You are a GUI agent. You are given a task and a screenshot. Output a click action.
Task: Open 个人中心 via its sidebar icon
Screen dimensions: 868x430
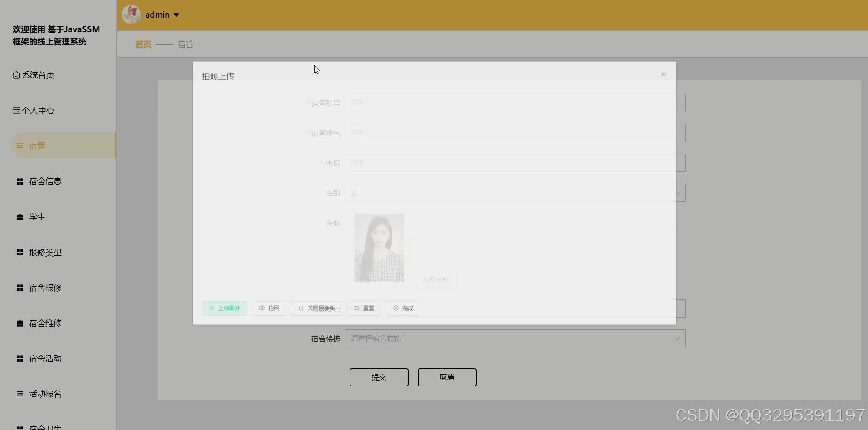(15, 110)
